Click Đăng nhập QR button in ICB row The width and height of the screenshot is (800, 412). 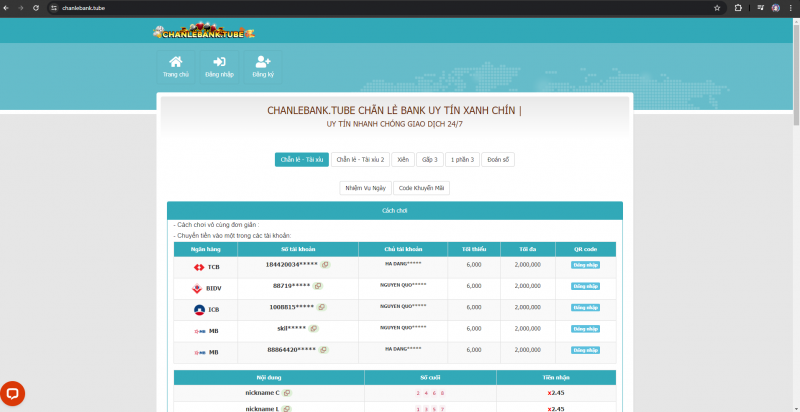[x=585, y=307]
